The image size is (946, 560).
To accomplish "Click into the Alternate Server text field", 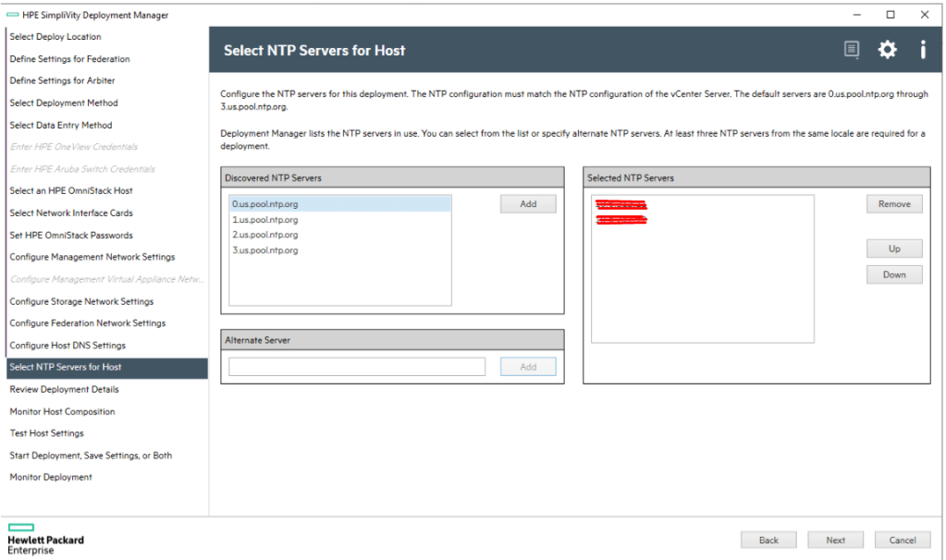I will pyautogui.click(x=357, y=367).
